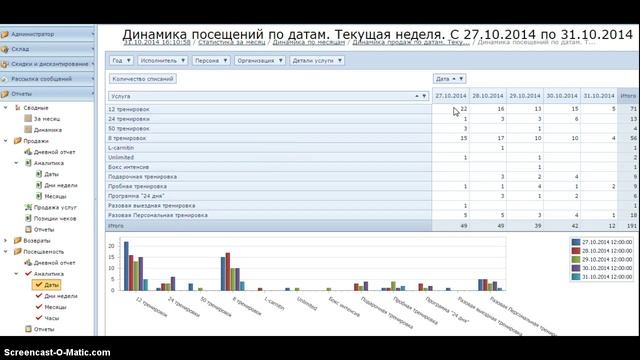Open the Услуга row field filter arrow

(x=424, y=96)
